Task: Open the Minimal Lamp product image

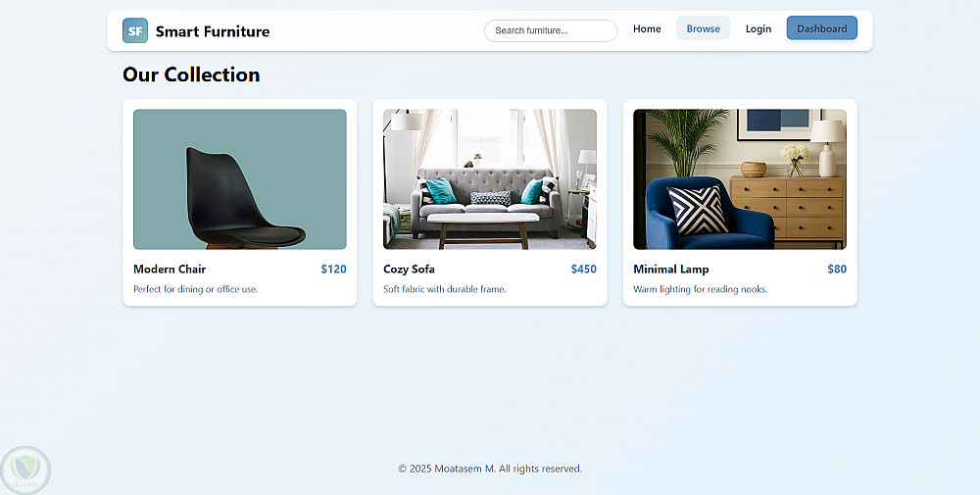Action: click(740, 179)
